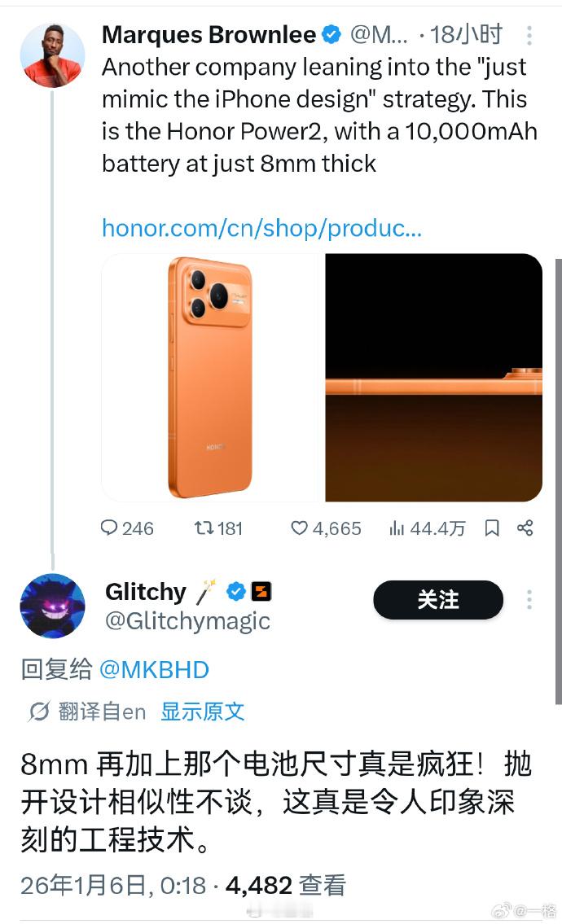This screenshot has width=562, height=924.
Task: Open the @MKBHD mention link
Action: (154, 670)
